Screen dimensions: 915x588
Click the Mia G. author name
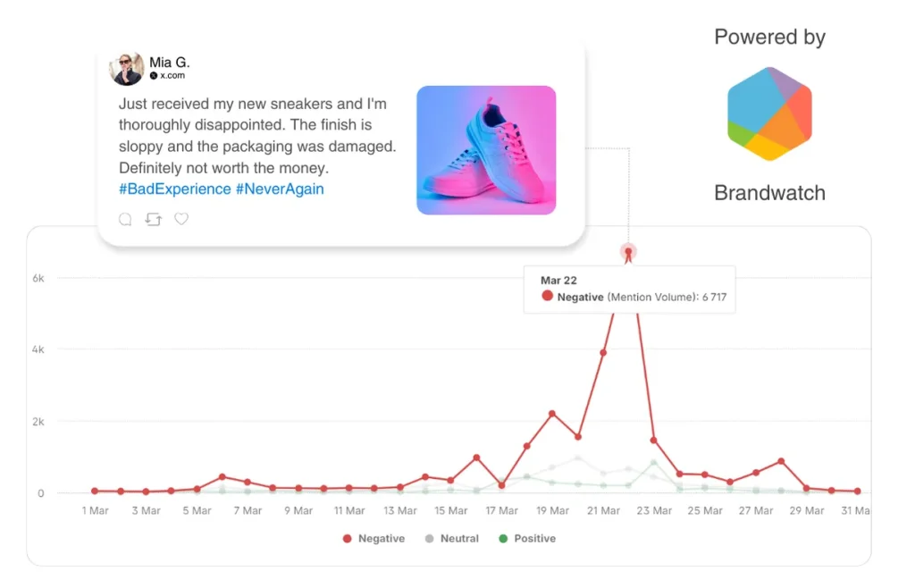click(170, 63)
